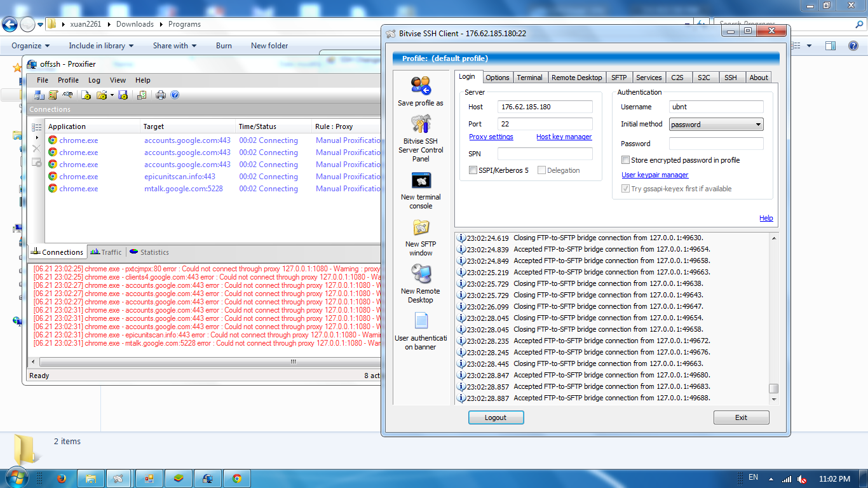The height and width of the screenshot is (488, 868).
Task: Select the epicunitscan.info:443 connection row
Action: 213,177
